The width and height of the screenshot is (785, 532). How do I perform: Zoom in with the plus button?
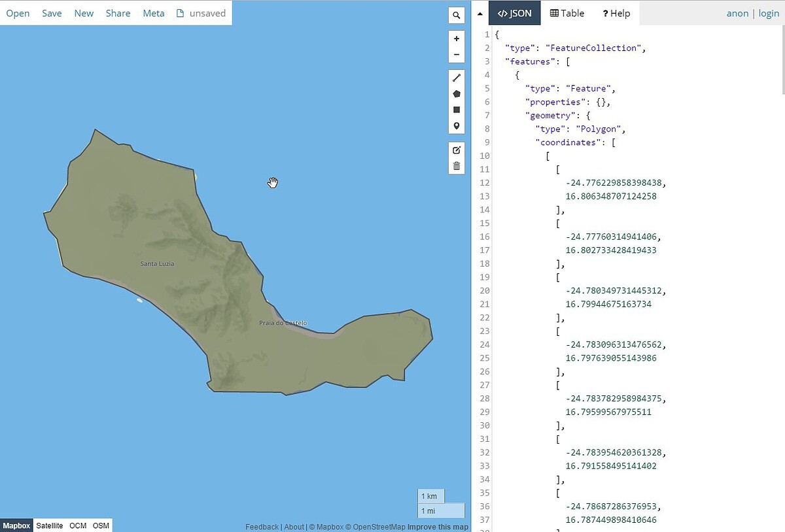457,39
